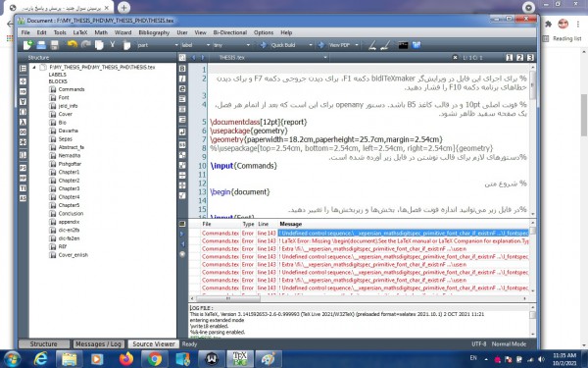Click the New document toolbar icon
The image size is (588, 368).
(x=27, y=45)
